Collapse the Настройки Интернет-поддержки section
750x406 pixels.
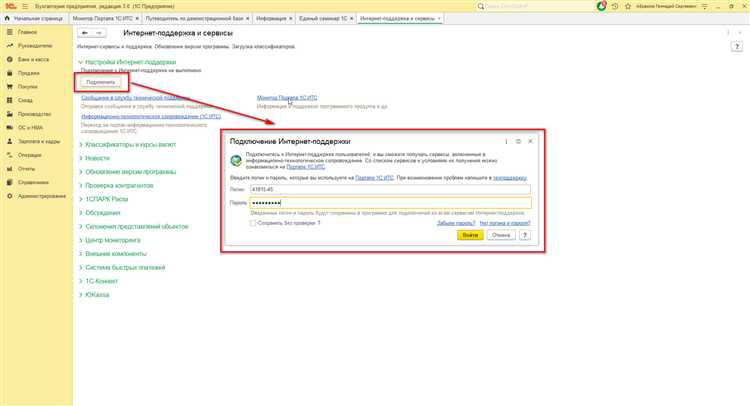pyautogui.click(x=80, y=62)
